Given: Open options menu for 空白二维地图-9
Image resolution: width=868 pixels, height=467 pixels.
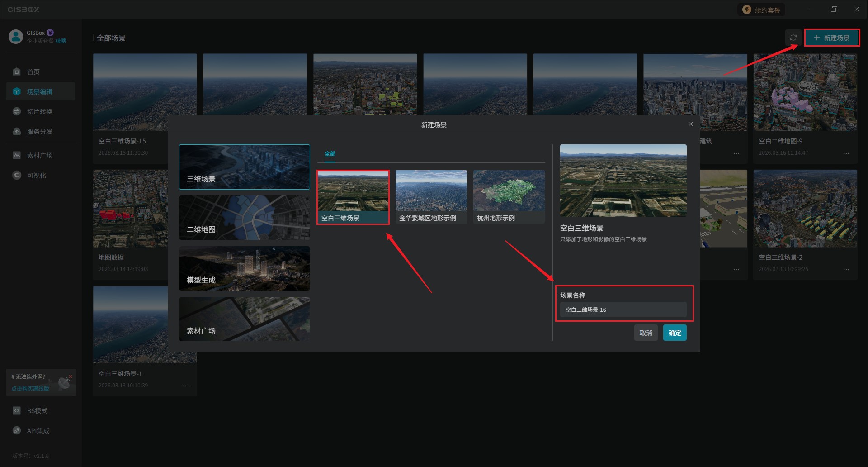Looking at the screenshot, I should pos(846,153).
